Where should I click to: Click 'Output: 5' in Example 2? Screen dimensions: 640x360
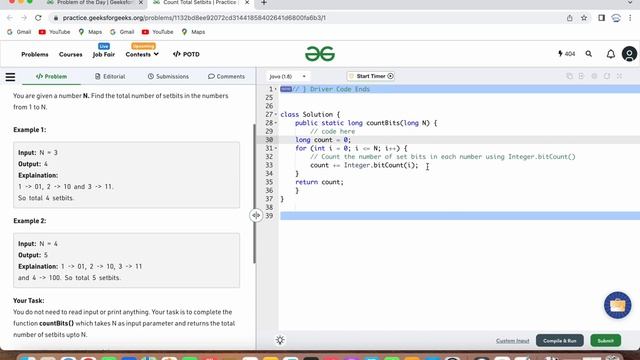[x=33, y=255]
